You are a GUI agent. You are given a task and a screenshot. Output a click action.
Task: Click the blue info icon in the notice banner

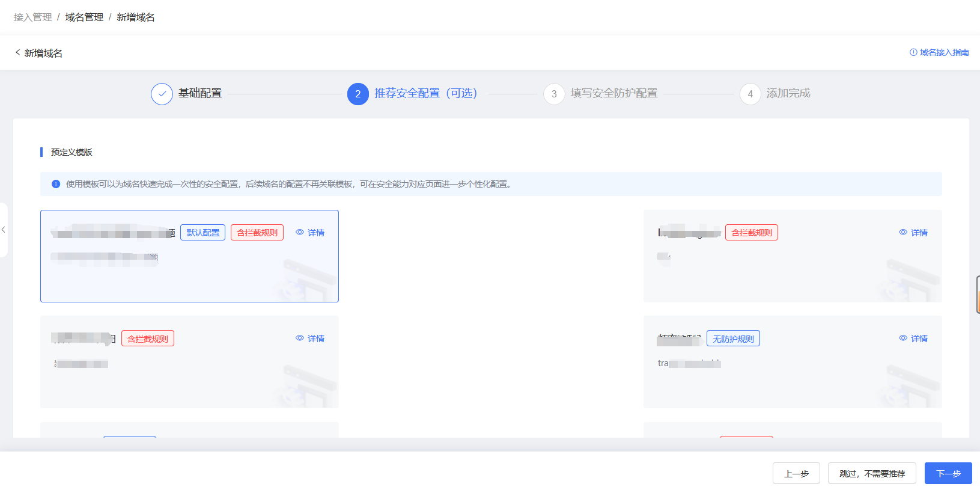56,184
